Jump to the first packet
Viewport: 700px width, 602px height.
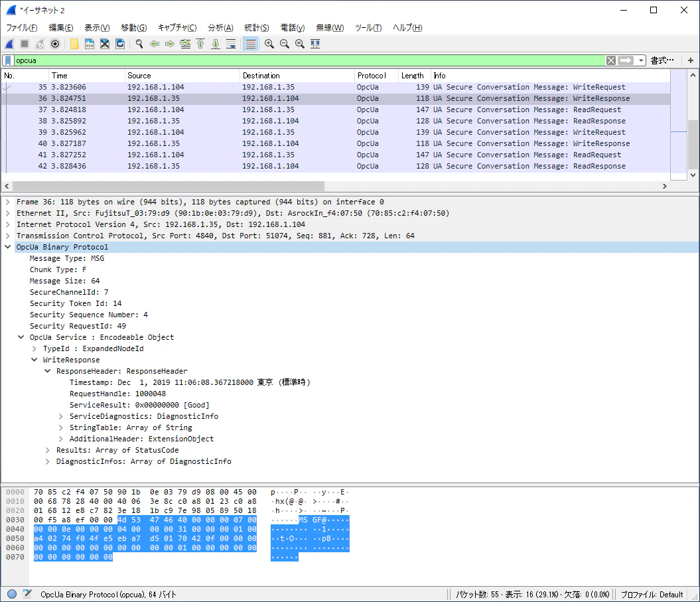pyautogui.click(x=200, y=44)
